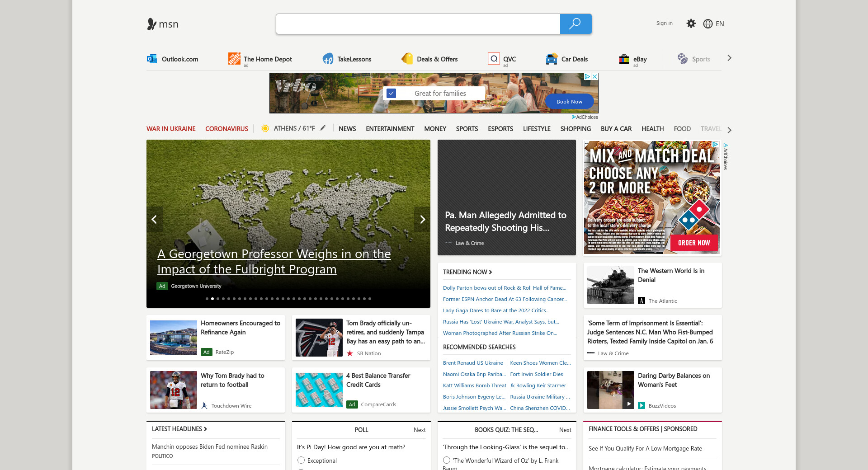Select the Exceptional poll option
Image resolution: width=868 pixels, height=470 pixels.
[x=301, y=460]
